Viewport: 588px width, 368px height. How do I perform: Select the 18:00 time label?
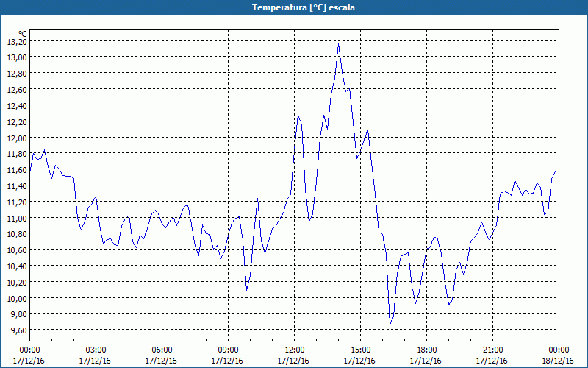[427, 350]
